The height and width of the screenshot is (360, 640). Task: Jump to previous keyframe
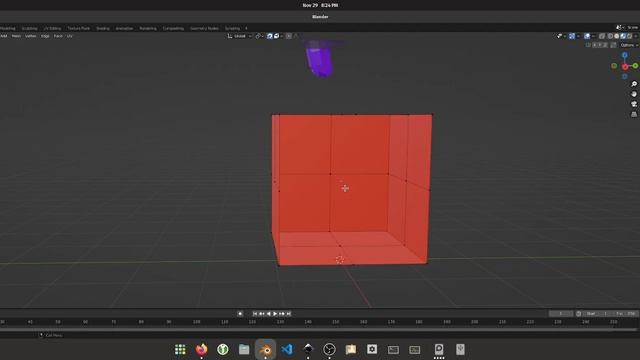tap(262, 313)
